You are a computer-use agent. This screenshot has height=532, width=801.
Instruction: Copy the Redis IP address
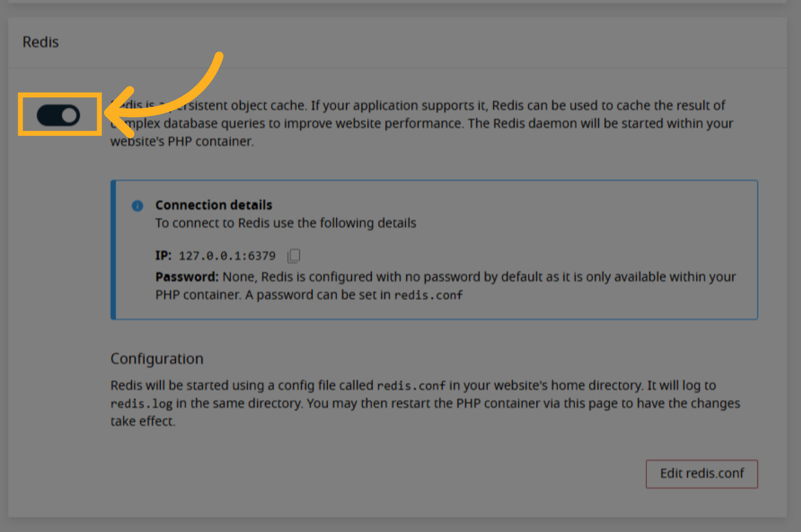coord(294,255)
